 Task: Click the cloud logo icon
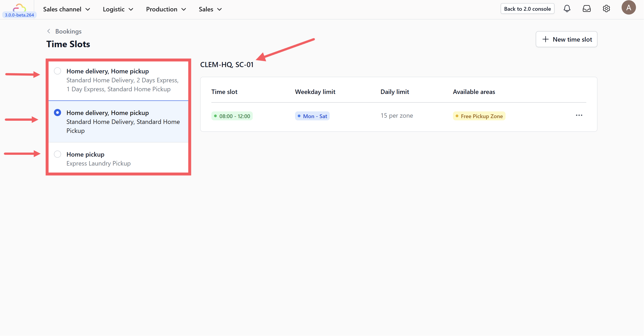19,8
